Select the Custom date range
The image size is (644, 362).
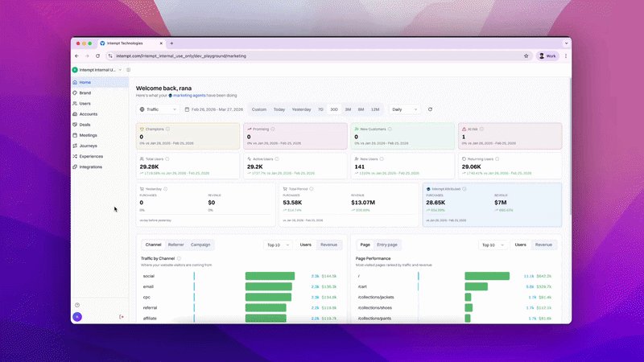tap(259, 109)
